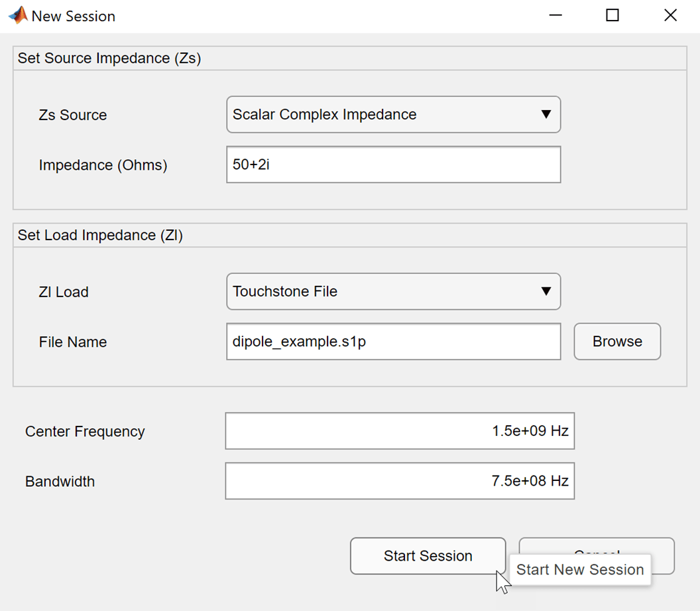
Task: Open the Zs Source dropdown
Action: 394,114
